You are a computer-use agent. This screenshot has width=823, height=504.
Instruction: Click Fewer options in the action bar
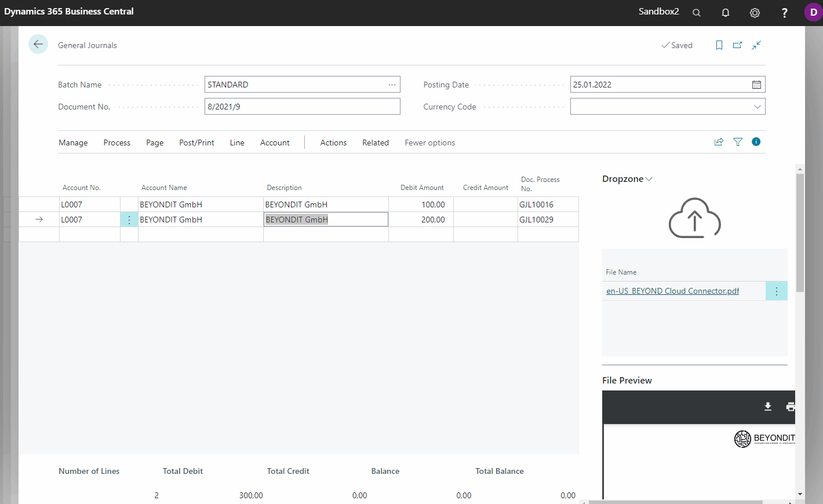(430, 142)
